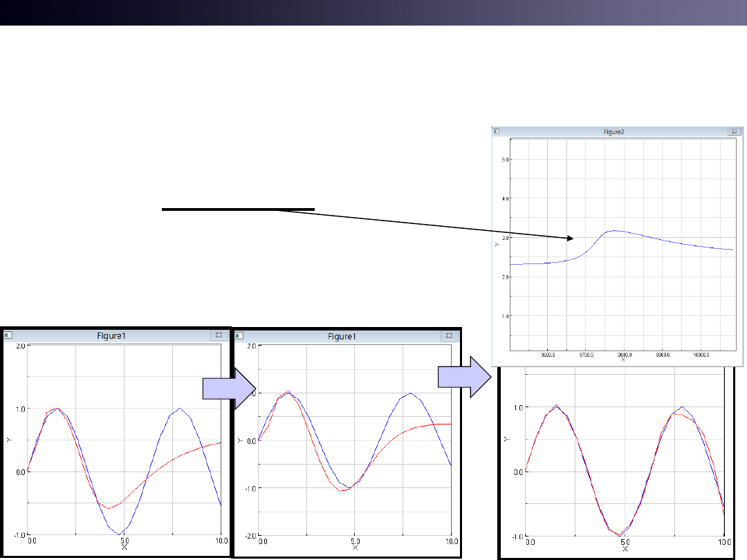Click the Y axis label in Figure2

tap(497, 243)
